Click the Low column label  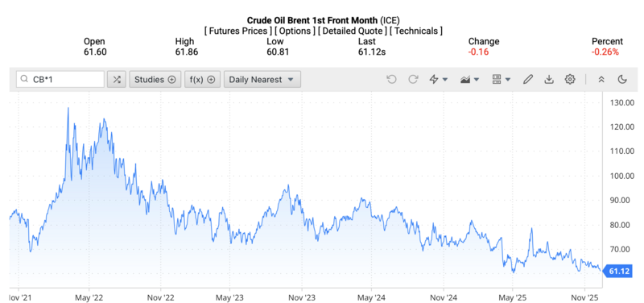tap(275, 42)
